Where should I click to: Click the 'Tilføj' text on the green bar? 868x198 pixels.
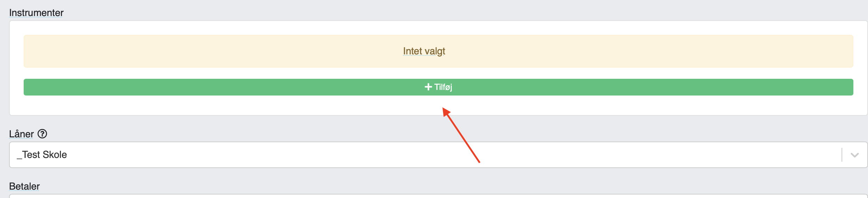pos(443,87)
